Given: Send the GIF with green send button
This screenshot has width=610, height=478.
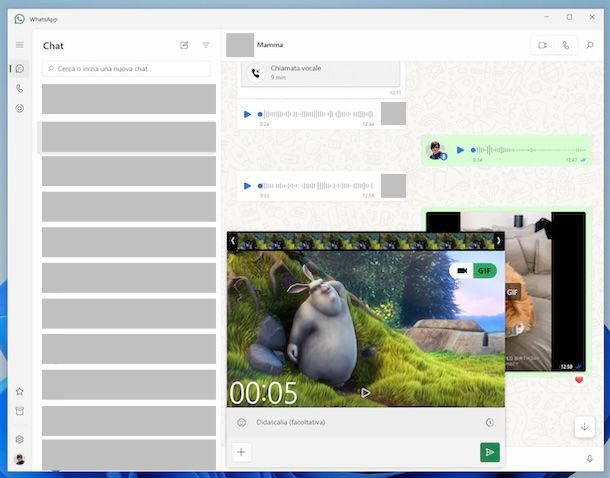Looking at the screenshot, I should (490, 452).
